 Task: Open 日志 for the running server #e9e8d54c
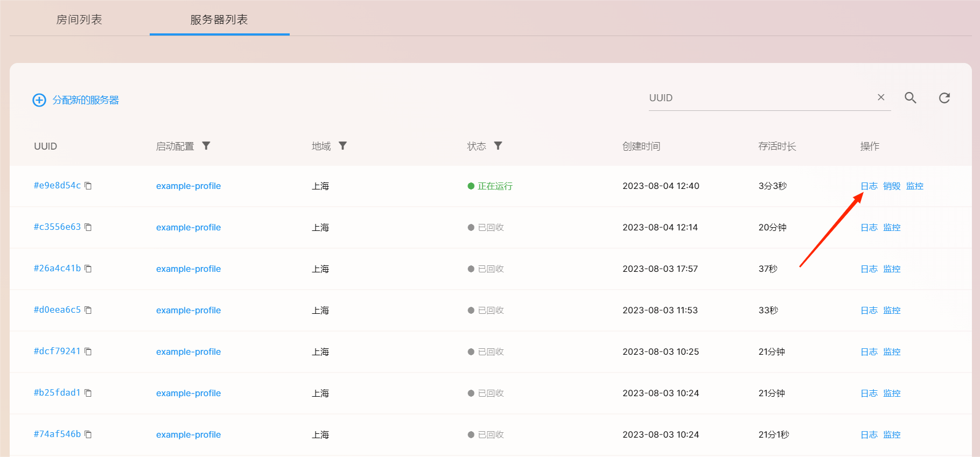point(869,186)
